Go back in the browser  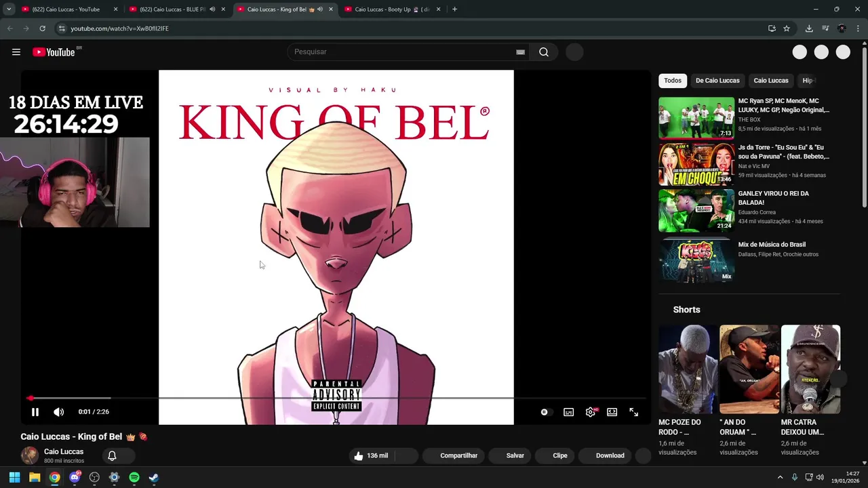coord(9,28)
